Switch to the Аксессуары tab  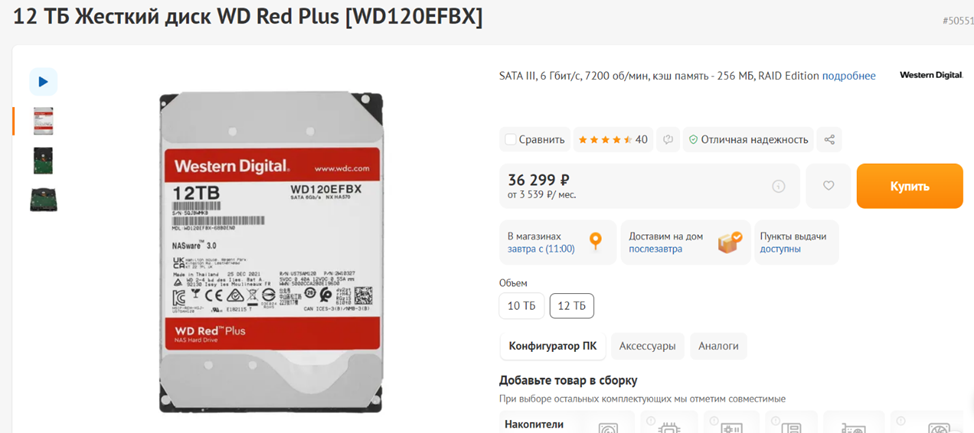[x=647, y=346]
